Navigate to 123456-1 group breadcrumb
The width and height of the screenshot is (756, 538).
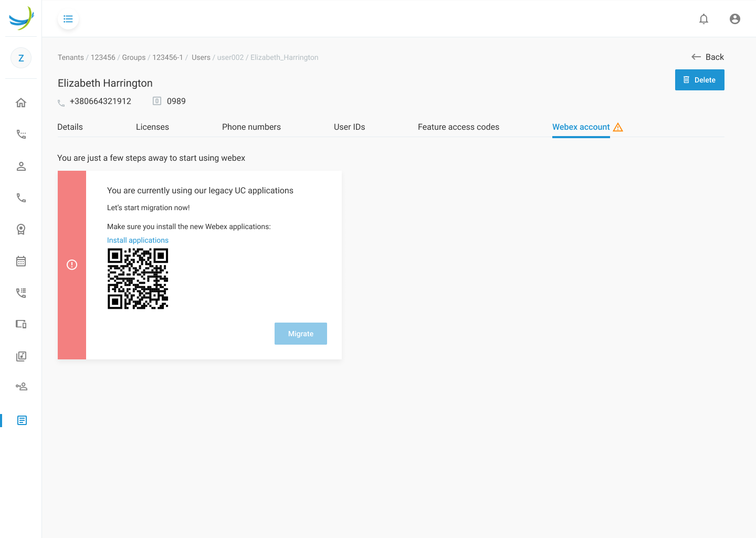(167, 57)
